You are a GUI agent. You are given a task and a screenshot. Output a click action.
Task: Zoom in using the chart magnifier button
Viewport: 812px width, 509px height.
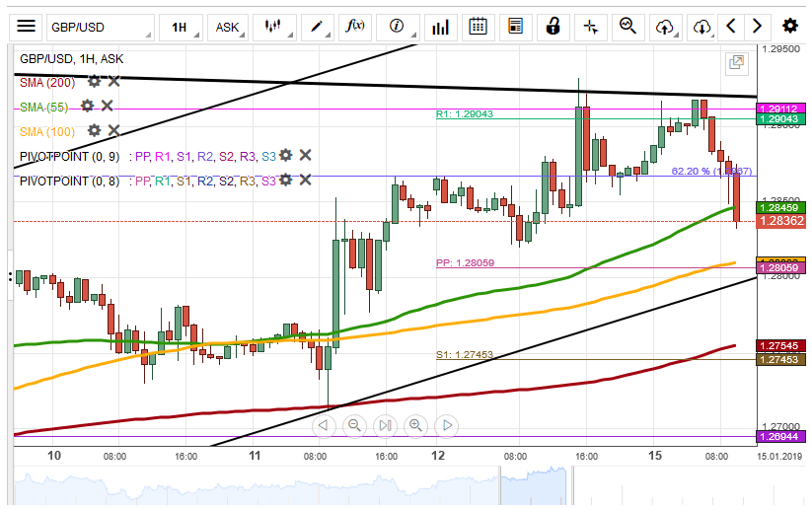[415, 425]
